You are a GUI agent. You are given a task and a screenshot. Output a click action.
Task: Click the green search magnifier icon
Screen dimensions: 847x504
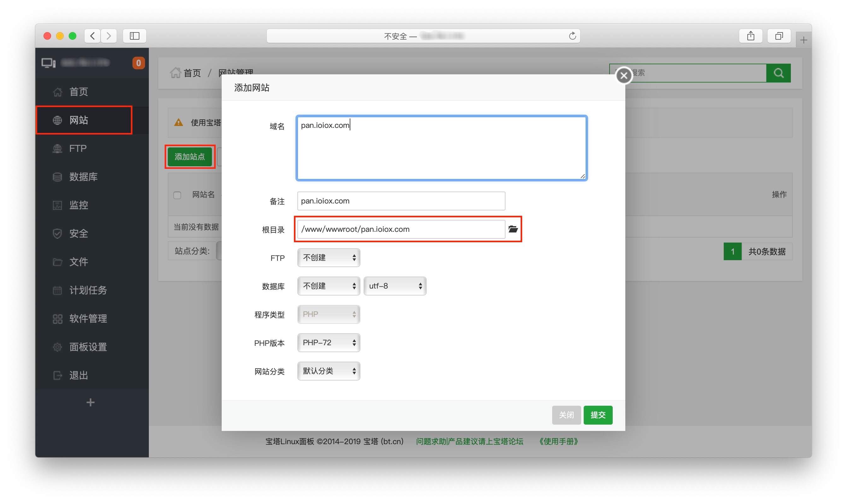click(778, 73)
